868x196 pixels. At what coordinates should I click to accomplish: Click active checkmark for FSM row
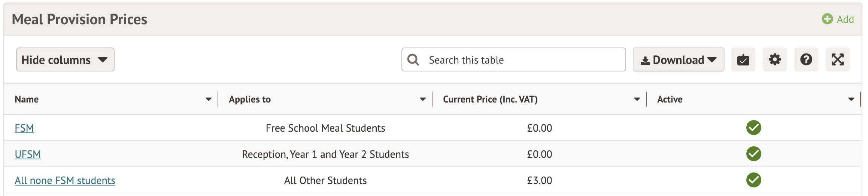tap(753, 128)
